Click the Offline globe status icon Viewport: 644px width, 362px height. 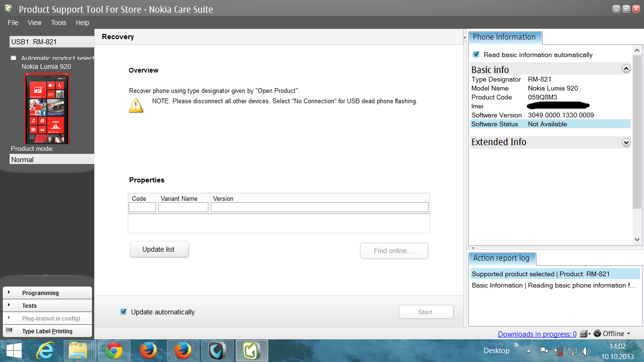597,333
